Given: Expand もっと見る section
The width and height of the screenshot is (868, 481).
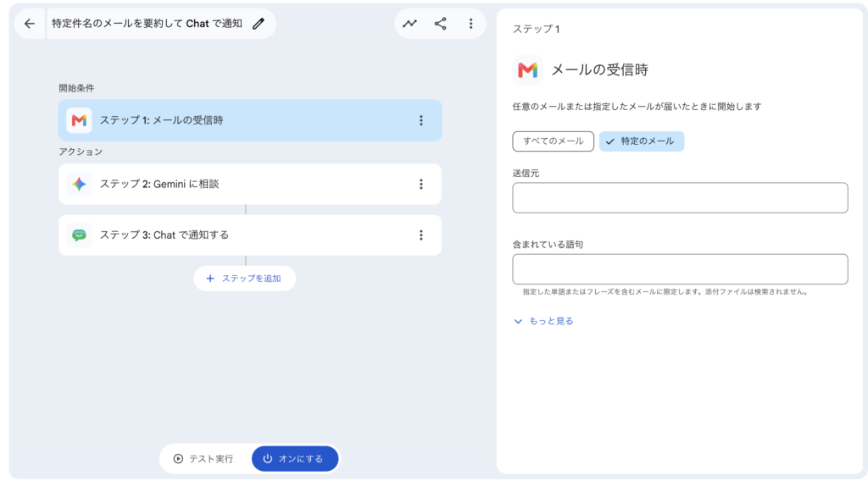Looking at the screenshot, I should (x=543, y=321).
